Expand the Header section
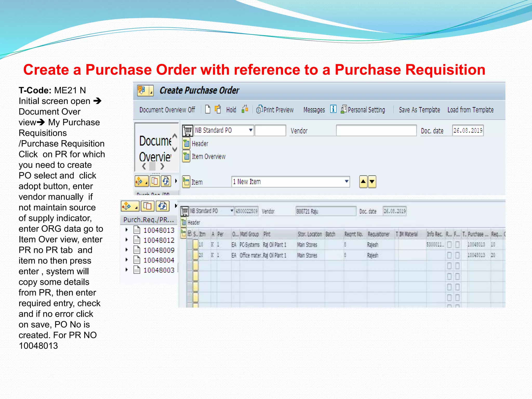532x399 pixels. 186,143
